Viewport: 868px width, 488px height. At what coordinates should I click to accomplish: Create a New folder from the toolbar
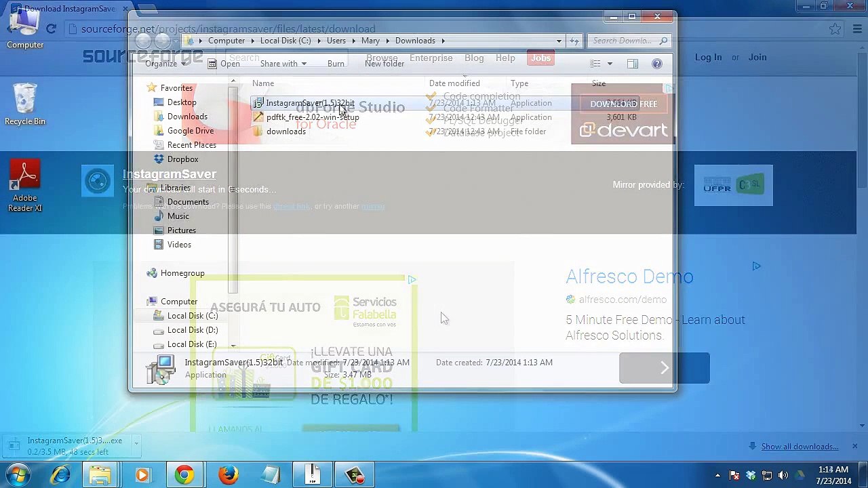384,64
